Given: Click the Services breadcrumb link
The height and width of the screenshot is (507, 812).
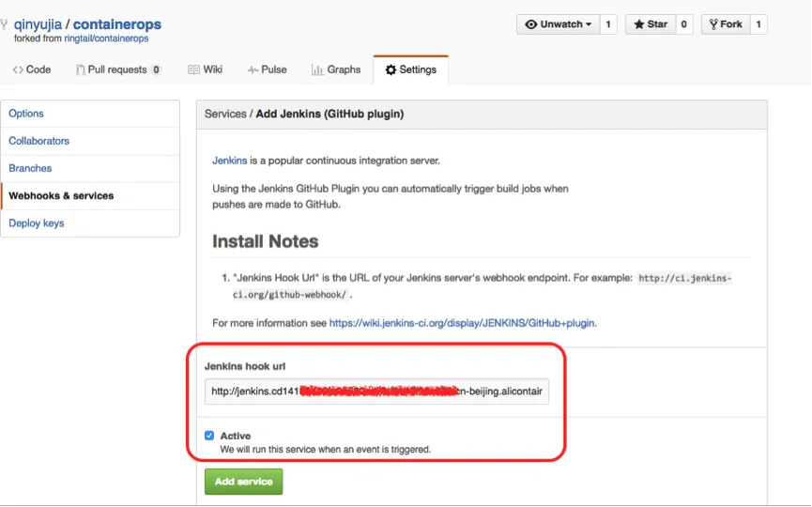Looking at the screenshot, I should (225, 114).
